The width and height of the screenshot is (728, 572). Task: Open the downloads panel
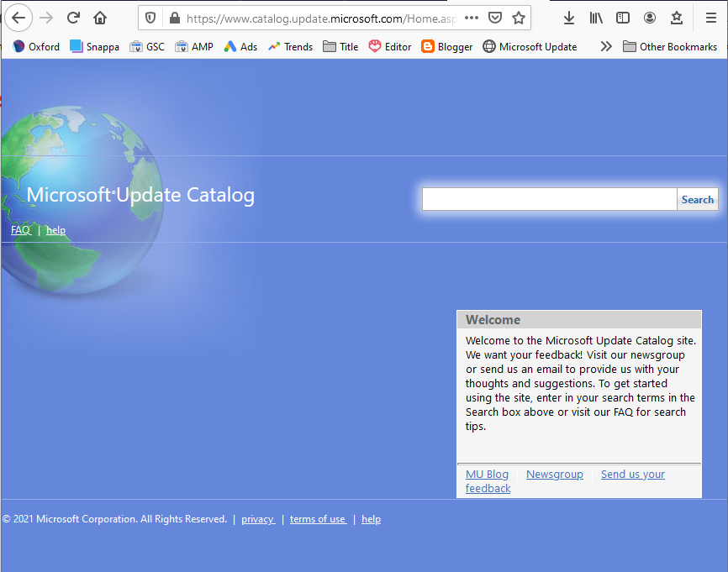click(x=569, y=18)
